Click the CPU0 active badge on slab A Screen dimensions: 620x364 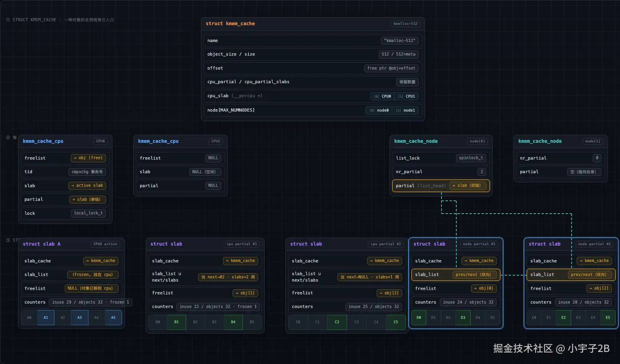pyautogui.click(x=105, y=244)
